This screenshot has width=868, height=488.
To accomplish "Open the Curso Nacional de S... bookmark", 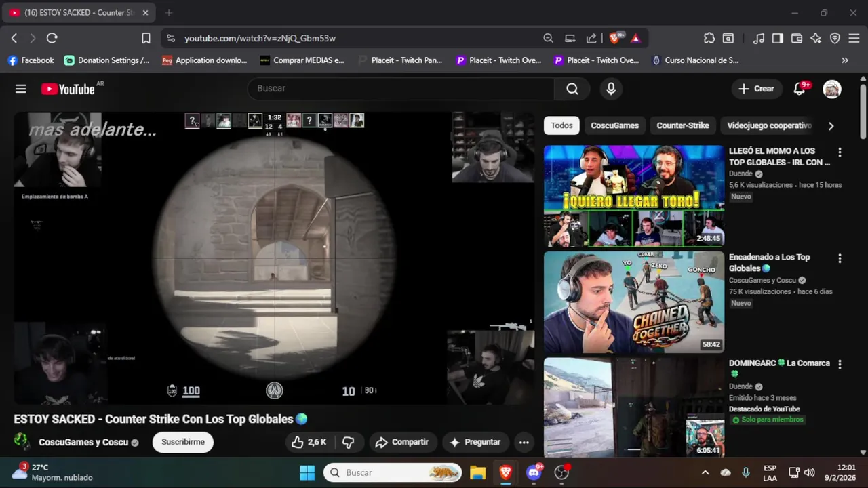I will (x=695, y=60).
